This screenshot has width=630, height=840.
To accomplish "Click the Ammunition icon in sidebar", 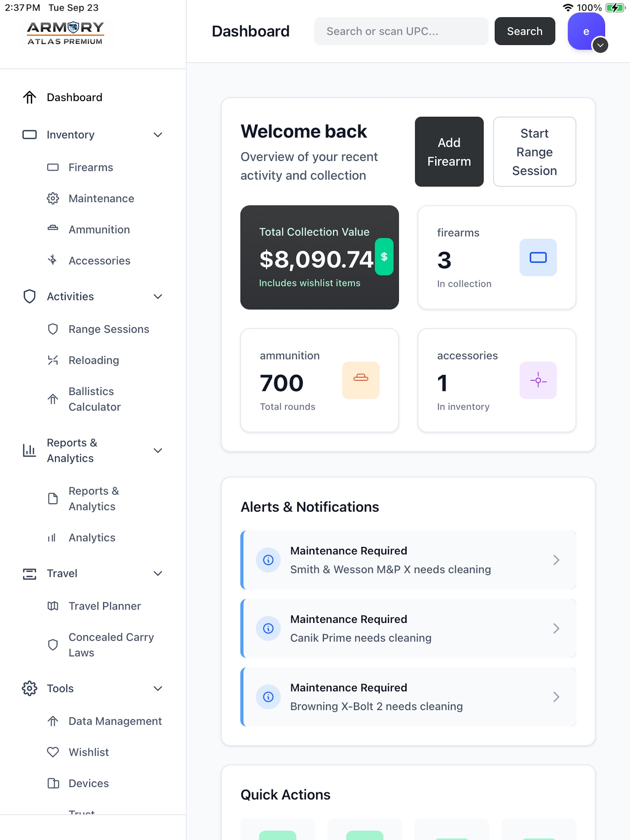I will click(53, 228).
